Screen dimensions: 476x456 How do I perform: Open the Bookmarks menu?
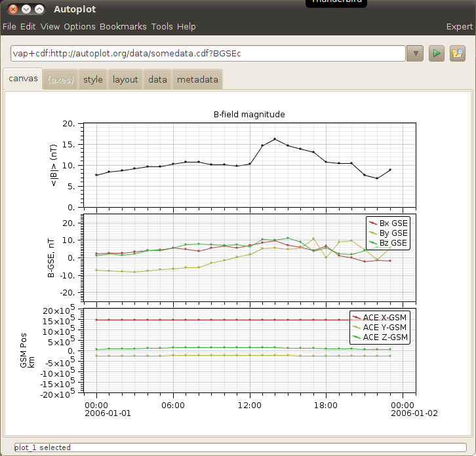[123, 26]
